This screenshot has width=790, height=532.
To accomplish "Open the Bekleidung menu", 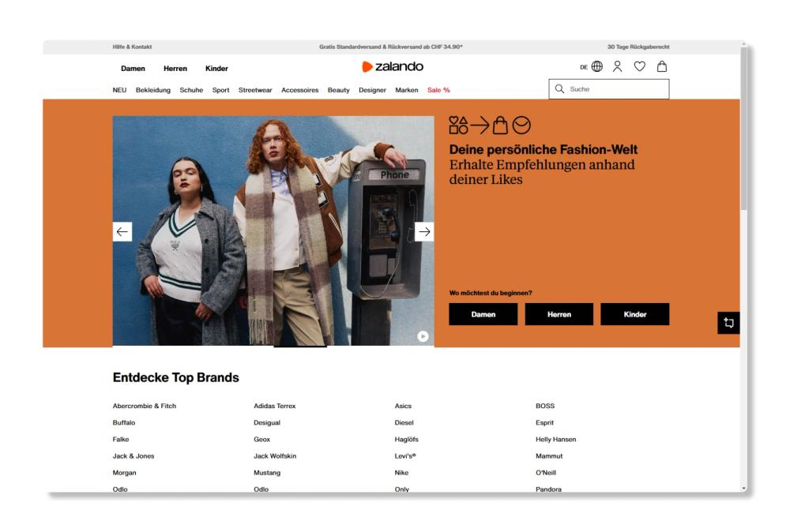I will point(153,90).
